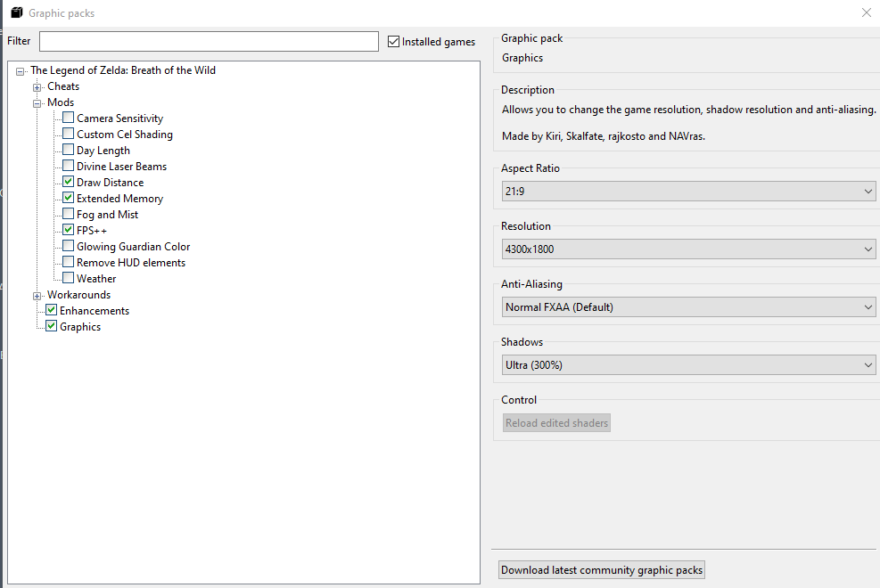Screen dimensions: 880x588
Task: Click the Filter text field
Action: (x=209, y=42)
